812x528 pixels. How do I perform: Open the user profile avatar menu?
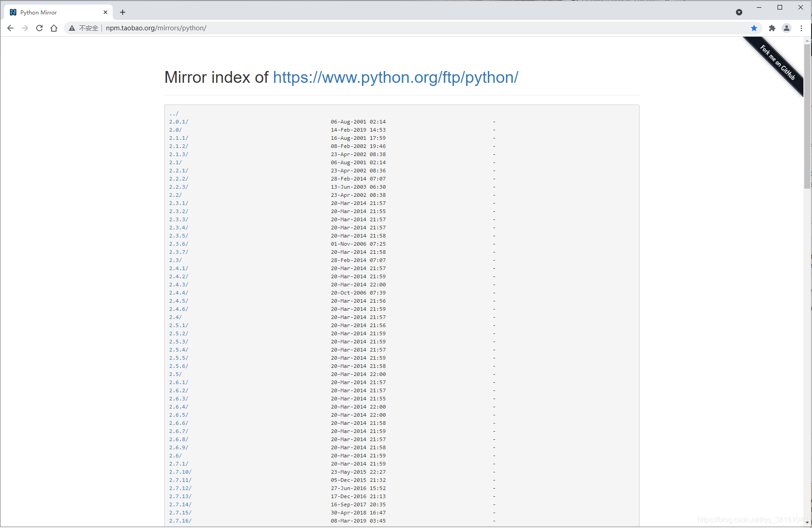coord(787,28)
